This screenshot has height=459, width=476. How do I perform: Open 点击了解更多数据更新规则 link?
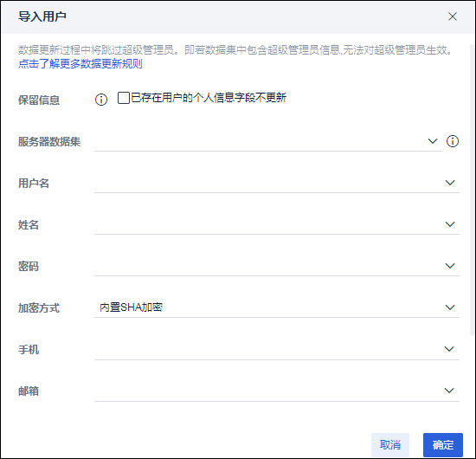tap(80, 63)
